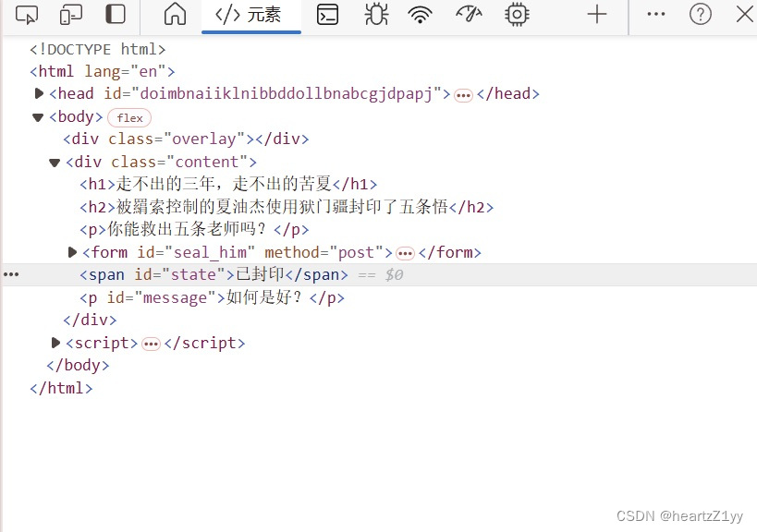The height and width of the screenshot is (532, 757).
Task: Click the </head> closing tag
Action: point(508,93)
